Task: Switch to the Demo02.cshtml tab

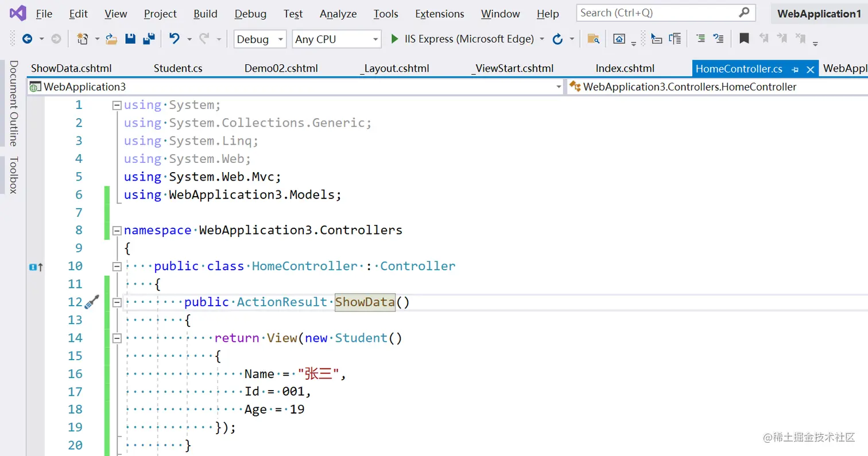Action: (x=281, y=69)
